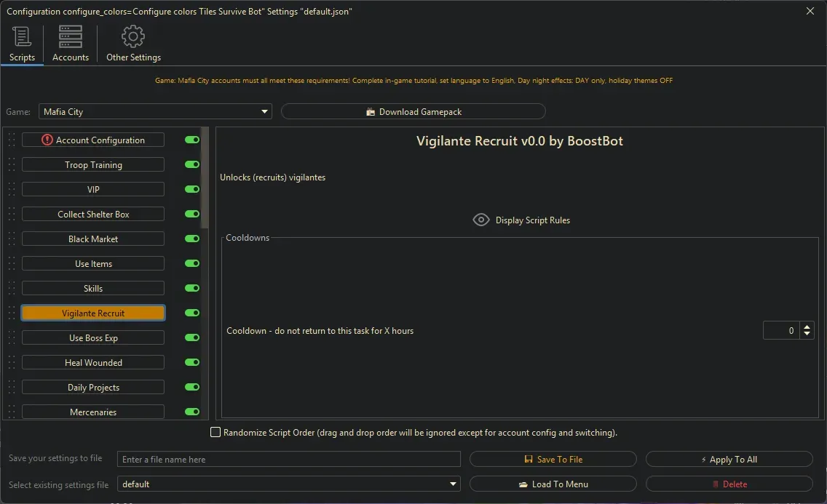Click the warning icon on Account Configuration
This screenshot has width=827, height=504.
tap(47, 140)
